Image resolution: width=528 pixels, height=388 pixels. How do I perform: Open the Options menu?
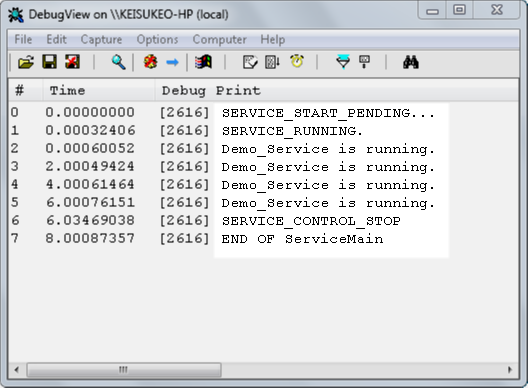(x=157, y=39)
